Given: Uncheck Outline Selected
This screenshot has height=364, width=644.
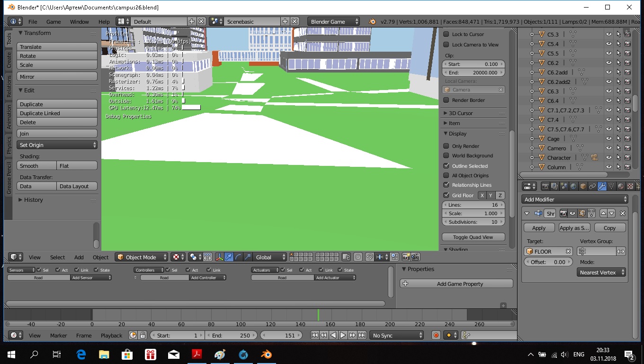Looking at the screenshot, I should coord(446,166).
